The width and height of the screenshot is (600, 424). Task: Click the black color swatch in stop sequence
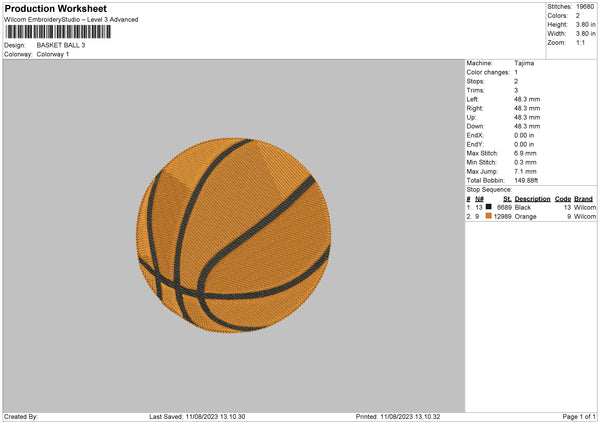tap(488, 207)
